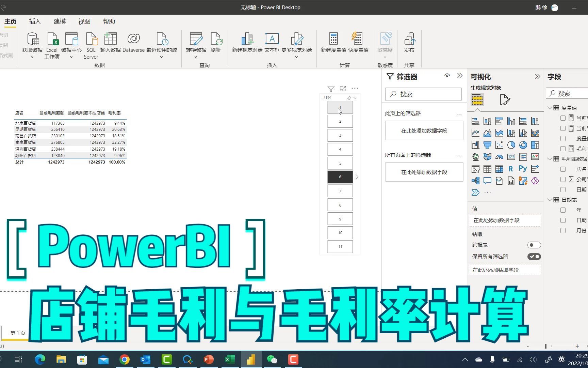Select the pie chart visual

pos(511,145)
